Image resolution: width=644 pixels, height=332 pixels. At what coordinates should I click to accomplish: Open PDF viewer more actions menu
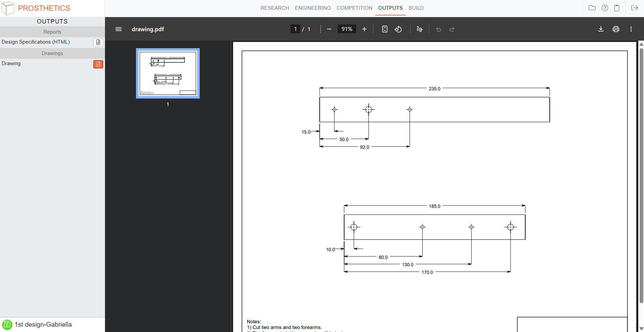coord(631,29)
